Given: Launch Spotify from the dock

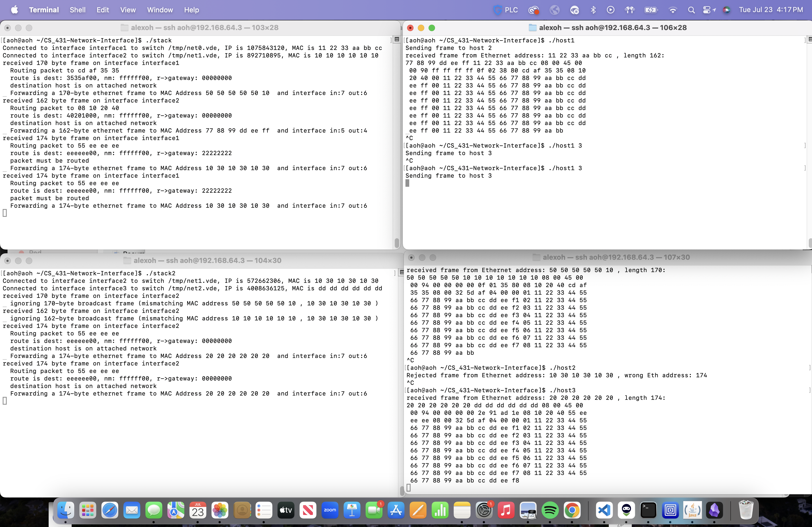Looking at the screenshot, I should 550,510.
